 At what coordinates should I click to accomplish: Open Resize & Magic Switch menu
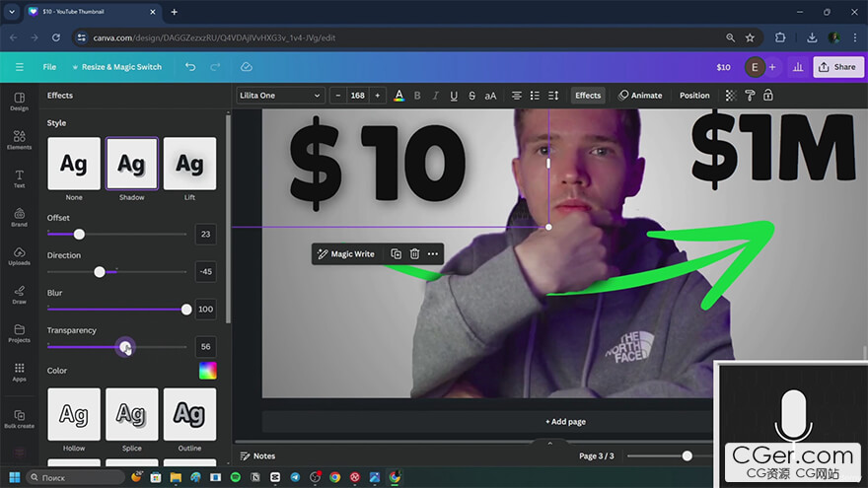click(116, 67)
